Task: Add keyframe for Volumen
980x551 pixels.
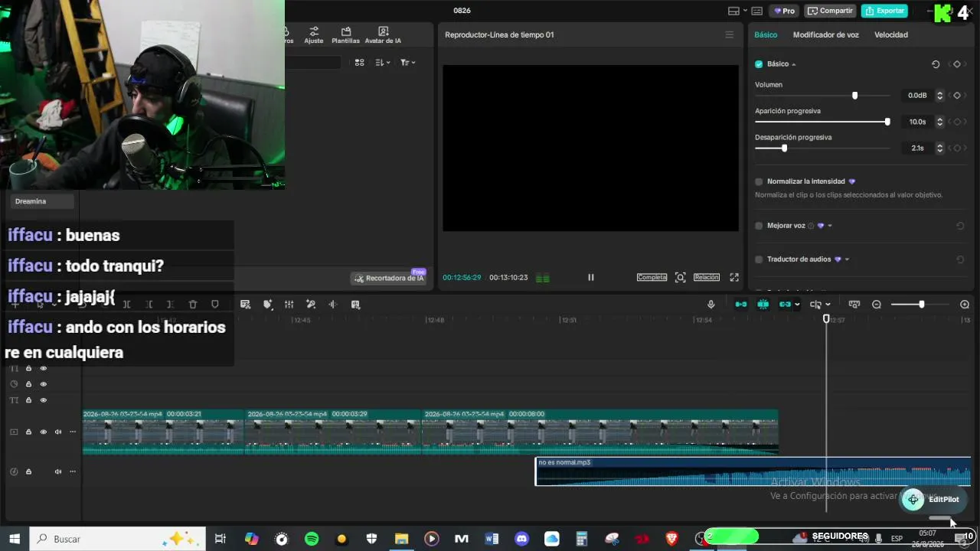Action: (957, 96)
